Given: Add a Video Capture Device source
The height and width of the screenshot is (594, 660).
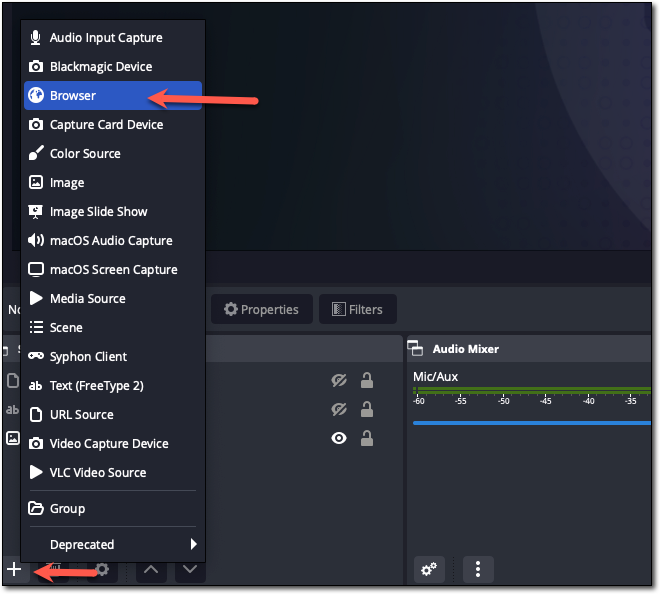Looking at the screenshot, I should pyautogui.click(x=109, y=444).
